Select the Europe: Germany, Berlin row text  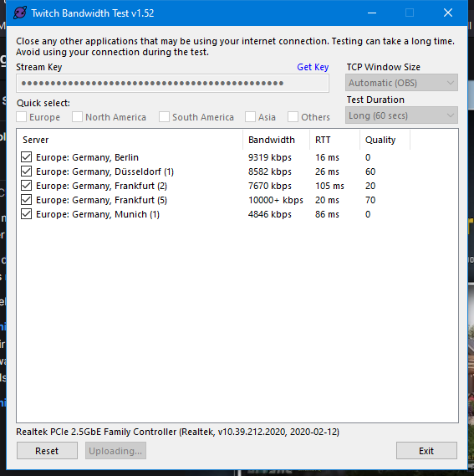coord(87,157)
